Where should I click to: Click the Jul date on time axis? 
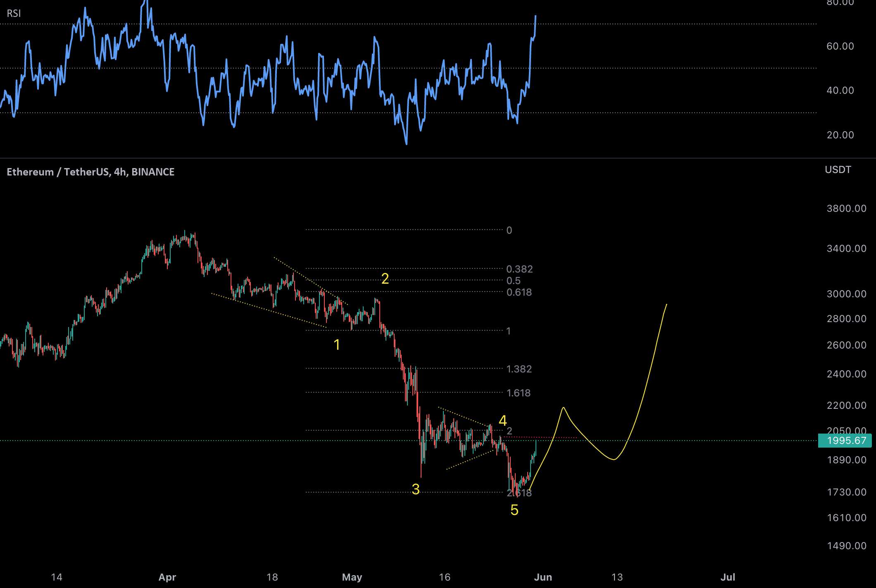(728, 577)
